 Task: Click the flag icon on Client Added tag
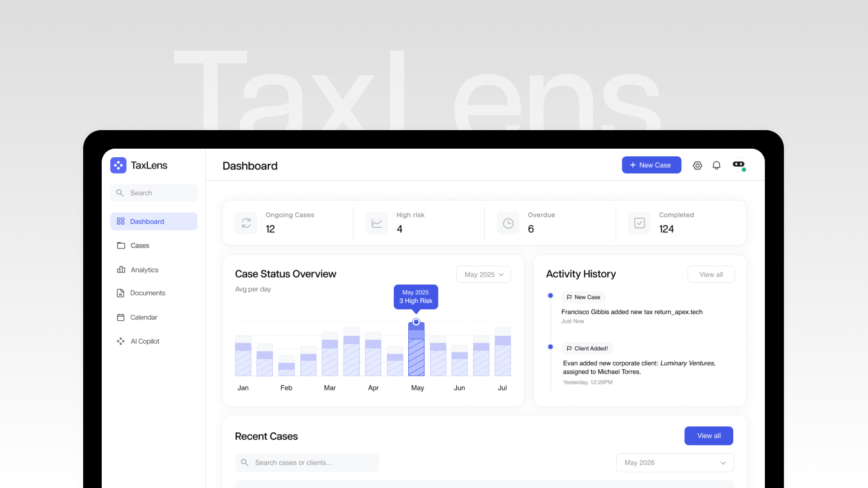569,348
